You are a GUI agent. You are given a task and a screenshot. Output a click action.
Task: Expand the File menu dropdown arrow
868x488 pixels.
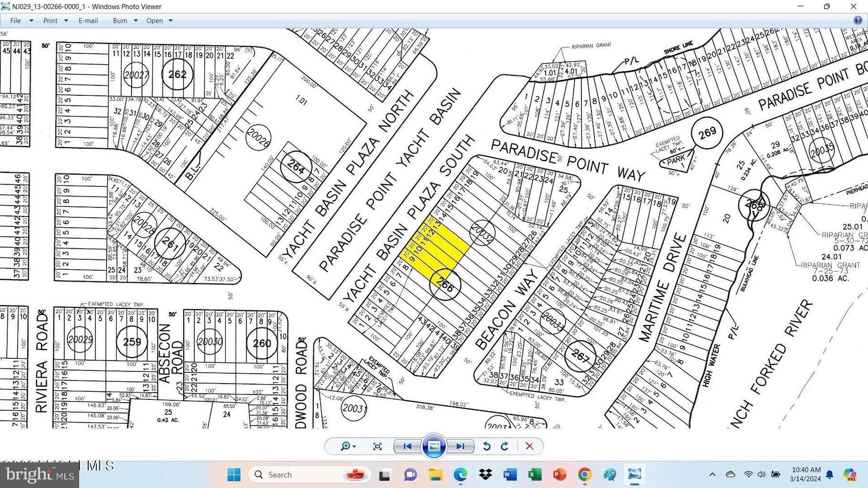click(x=31, y=20)
